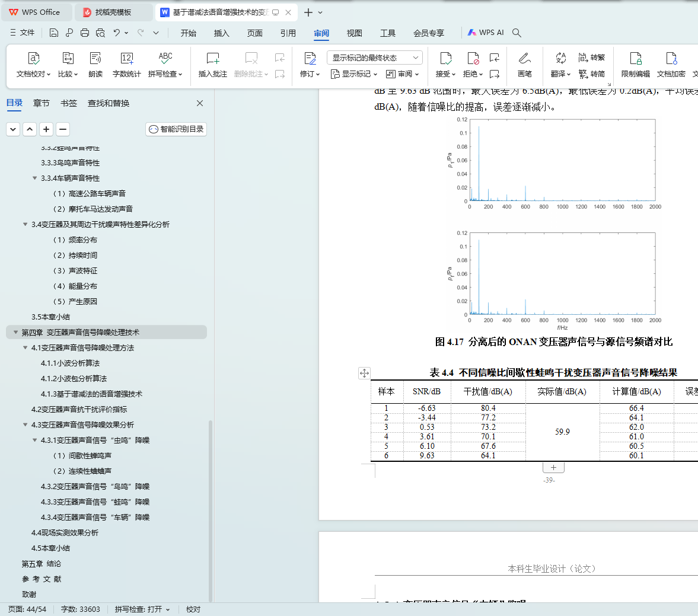This screenshot has width=698, height=616.
Task: Click the plus promote button in outline pane
Action: (46, 129)
